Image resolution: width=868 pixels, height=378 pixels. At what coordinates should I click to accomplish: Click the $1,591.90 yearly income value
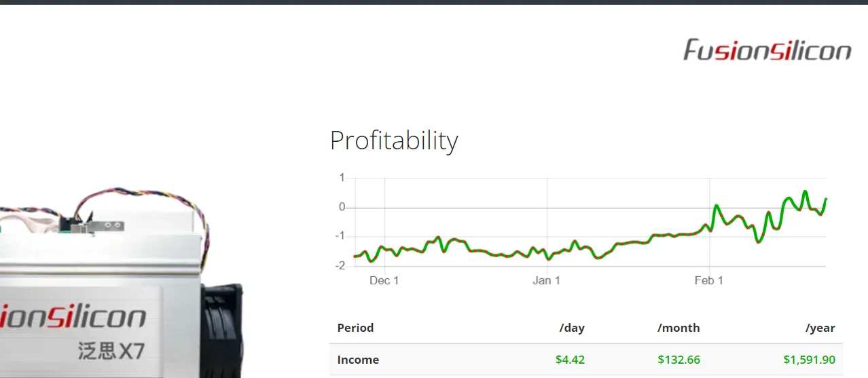pos(810,360)
